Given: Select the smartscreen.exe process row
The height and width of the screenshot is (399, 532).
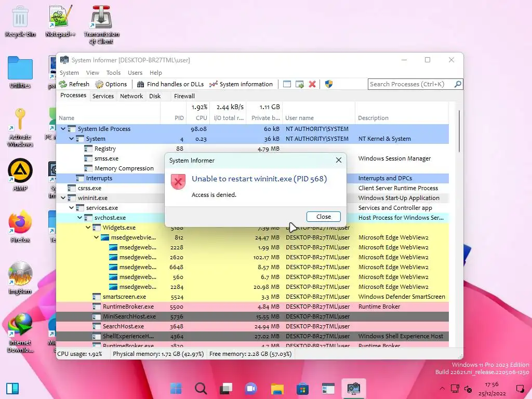Looking at the screenshot, I should (x=252, y=297).
